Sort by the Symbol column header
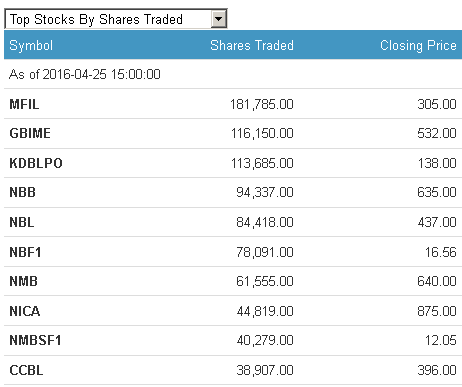 [x=31, y=45]
